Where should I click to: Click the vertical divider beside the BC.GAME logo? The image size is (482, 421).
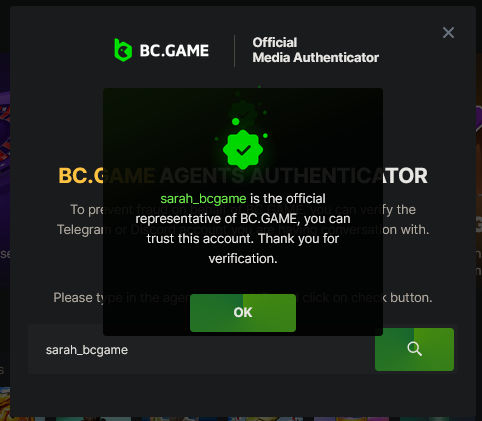[x=234, y=51]
